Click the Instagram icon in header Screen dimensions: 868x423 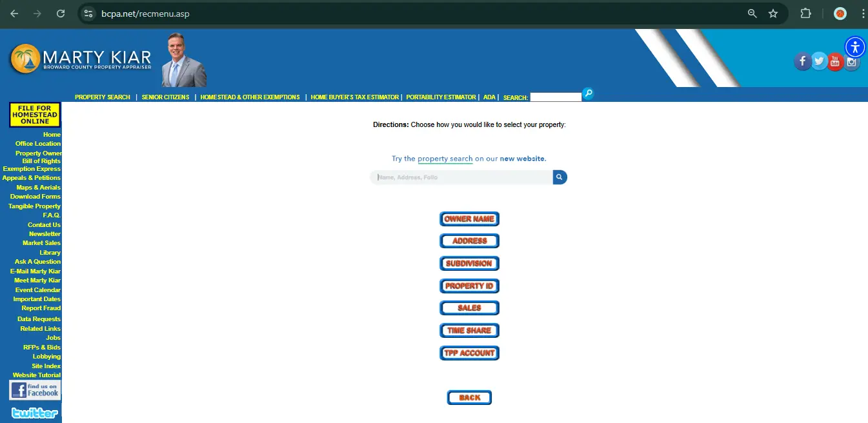[852, 62]
